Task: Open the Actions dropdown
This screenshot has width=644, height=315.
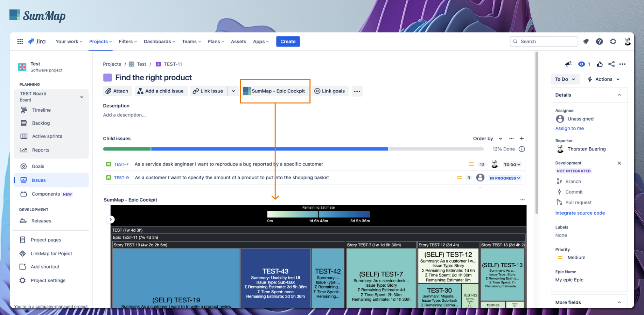Action: (x=603, y=79)
